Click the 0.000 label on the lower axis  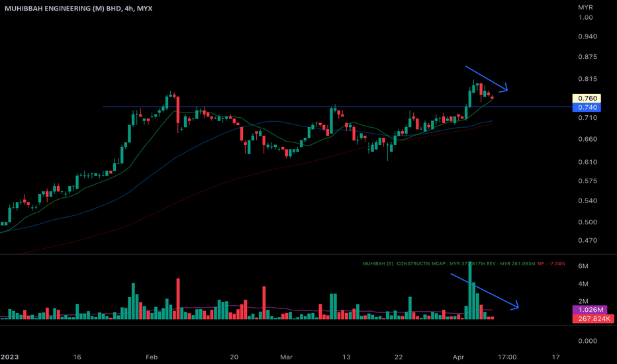(587, 341)
